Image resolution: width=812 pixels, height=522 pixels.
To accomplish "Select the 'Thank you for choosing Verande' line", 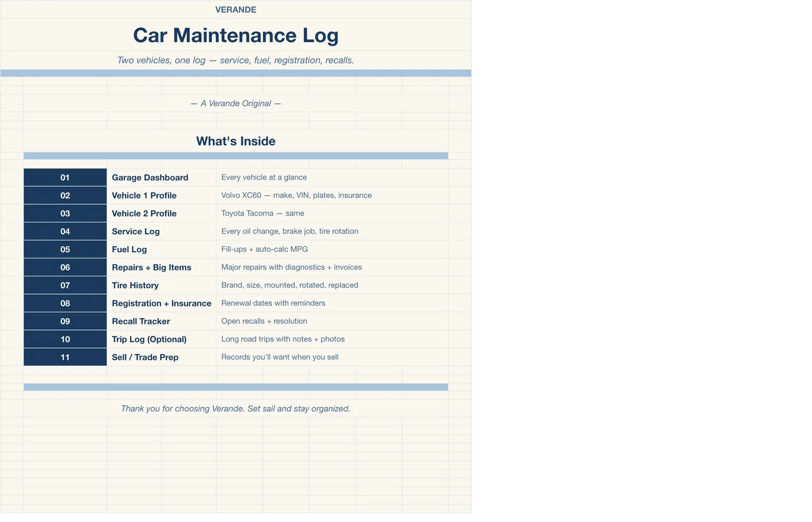I will pos(235,409).
